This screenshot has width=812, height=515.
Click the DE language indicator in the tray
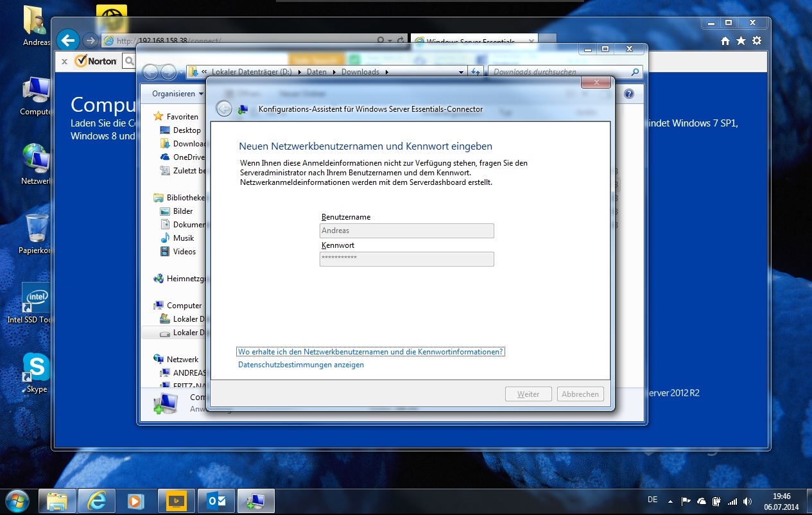click(x=653, y=499)
